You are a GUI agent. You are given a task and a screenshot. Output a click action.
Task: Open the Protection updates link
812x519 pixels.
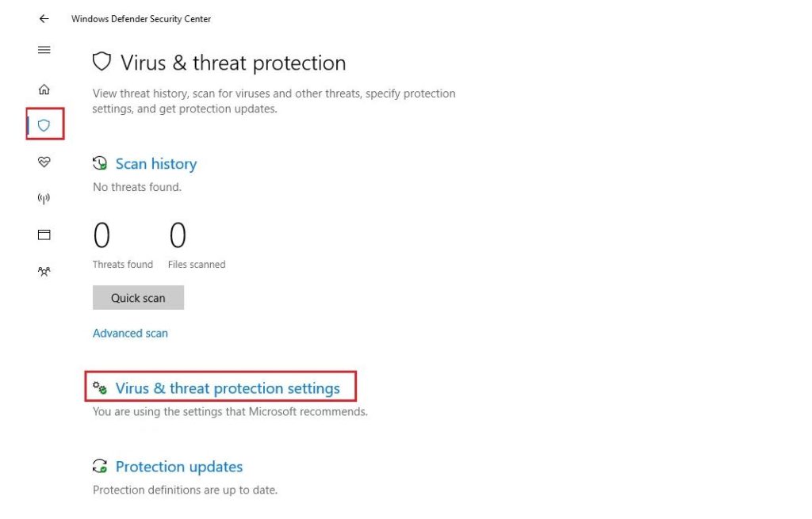pyautogui.click(x=179, y=467)
